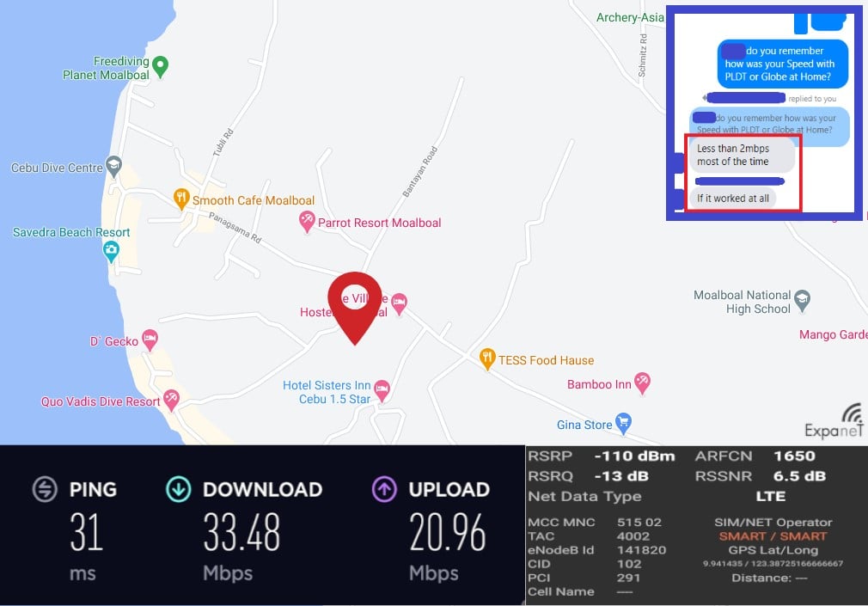Click the hostel bed pin beside red marker
The height and width of the screenshot is (606, 868).
tap(399, 303)
